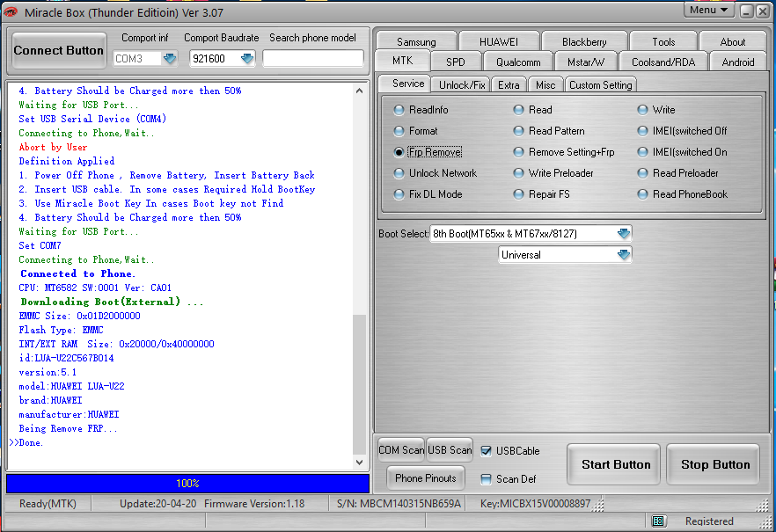
Task: Open Phone Pinouts
Action: tap(426, 478)
